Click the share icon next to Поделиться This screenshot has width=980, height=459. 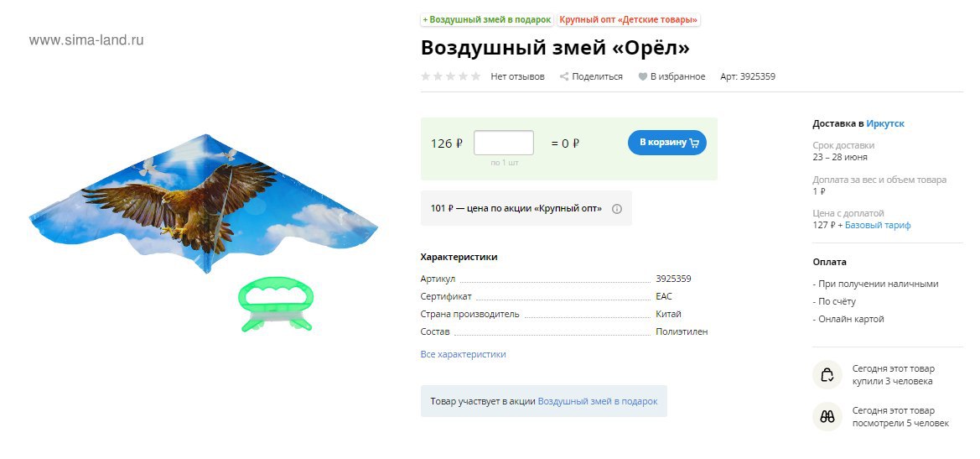point(563,76)
